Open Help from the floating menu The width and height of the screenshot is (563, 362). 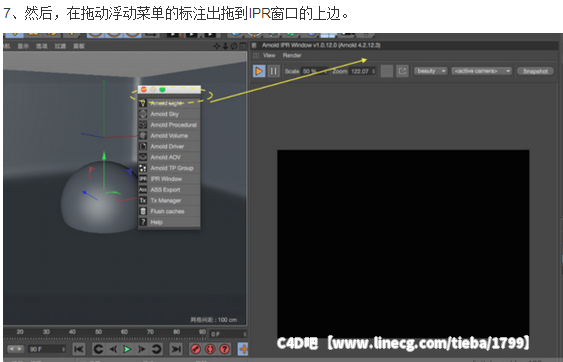169,222
